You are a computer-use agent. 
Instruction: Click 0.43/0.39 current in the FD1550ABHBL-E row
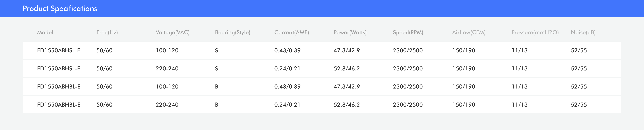click(287, 87)
